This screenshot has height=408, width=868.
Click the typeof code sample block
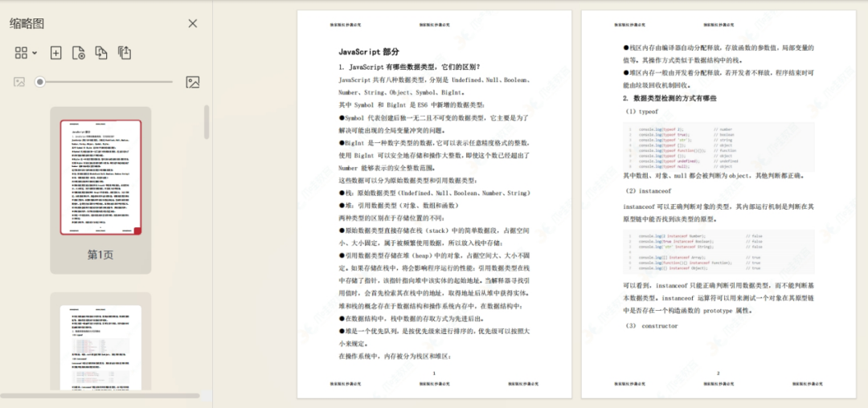coord(719,147)
